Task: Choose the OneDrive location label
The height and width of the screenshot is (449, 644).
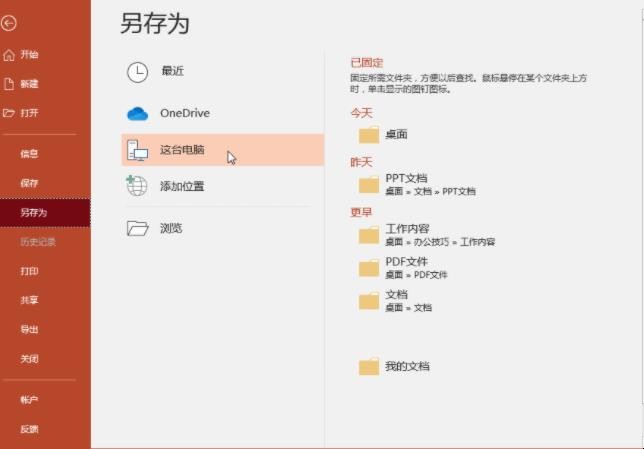Action: click(x=185, y=113)
